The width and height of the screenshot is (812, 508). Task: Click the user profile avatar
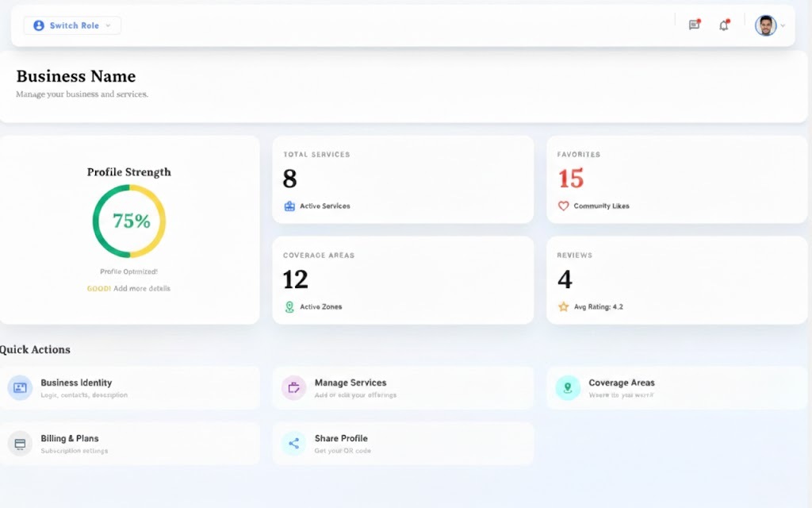point(765,25)
